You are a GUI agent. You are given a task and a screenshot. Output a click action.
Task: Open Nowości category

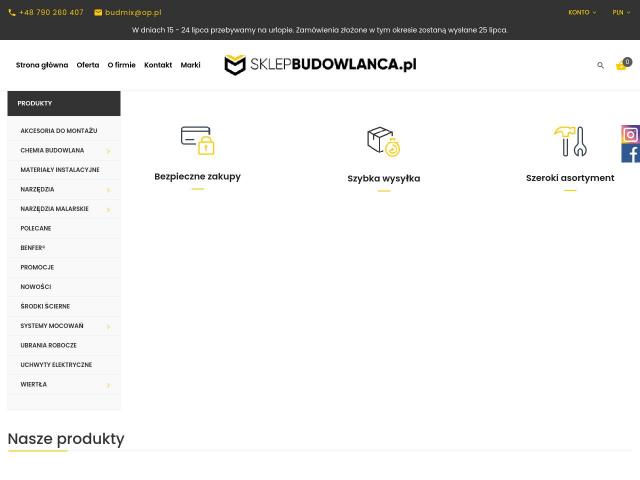point(36,287)
